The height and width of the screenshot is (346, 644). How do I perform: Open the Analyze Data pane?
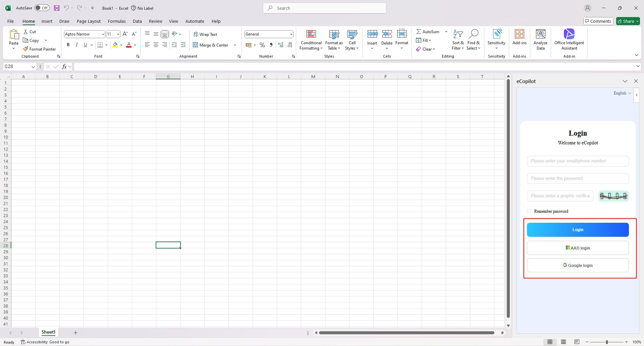tap(540, 40)
